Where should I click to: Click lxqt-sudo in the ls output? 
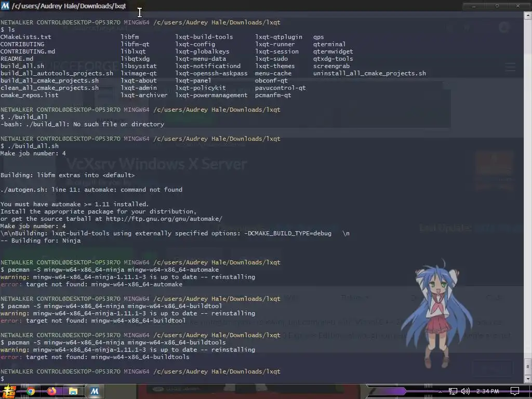(271, 59)
